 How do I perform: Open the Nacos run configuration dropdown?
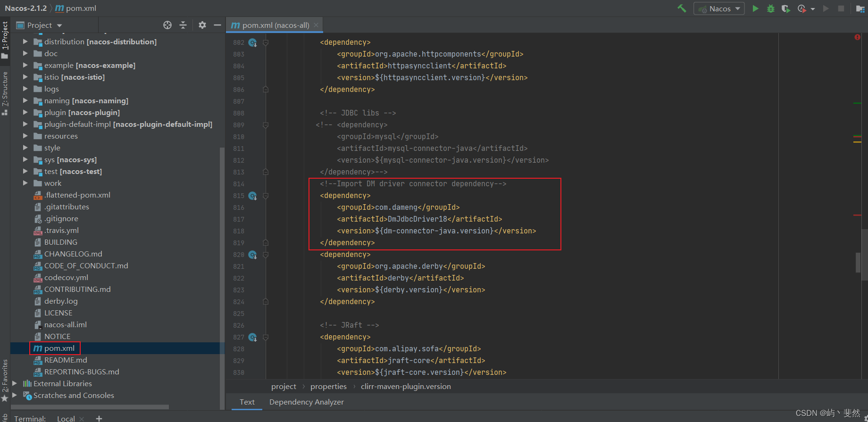tap(719, 8)
